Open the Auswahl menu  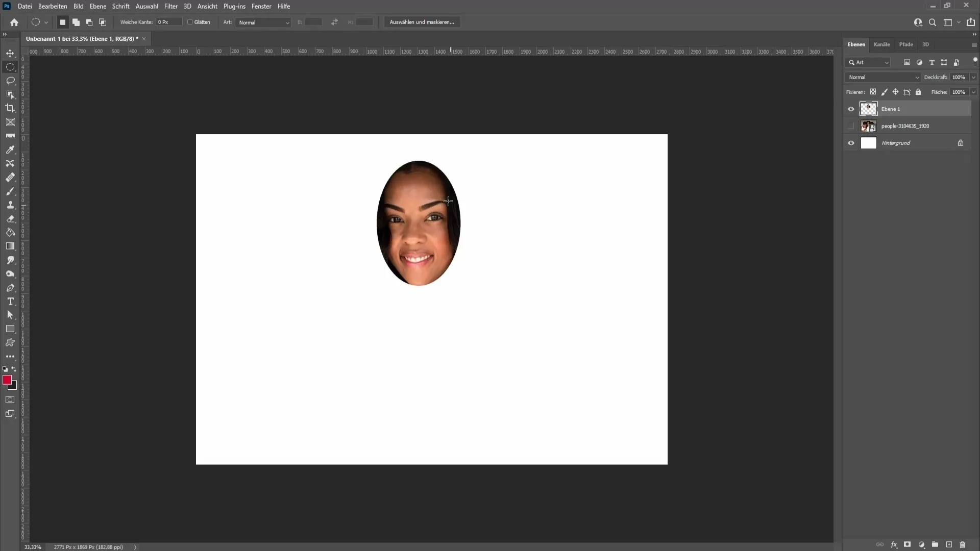[x=147, y=6]
